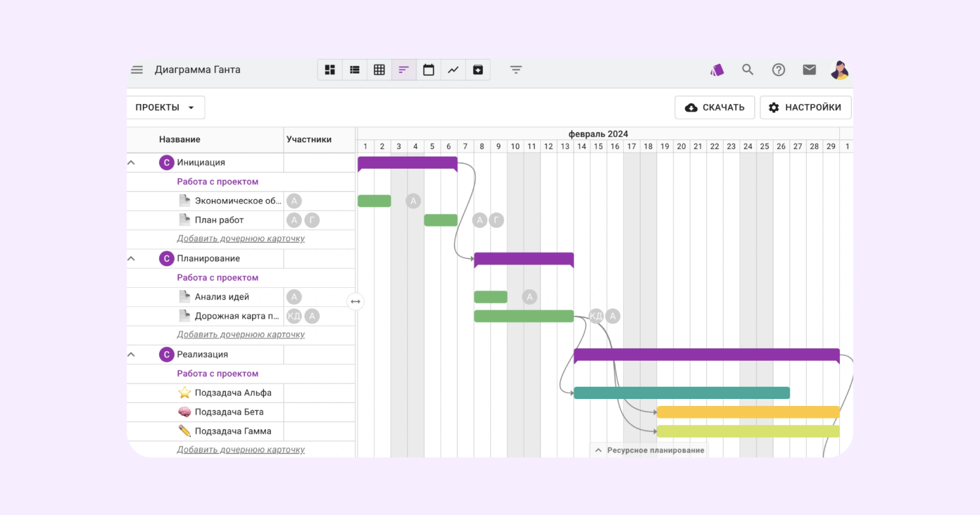Image resolution: width=980 pixels, height=515 pixels.
Task: Click the green План работ Gantt bar
Action: coord(440,220)
